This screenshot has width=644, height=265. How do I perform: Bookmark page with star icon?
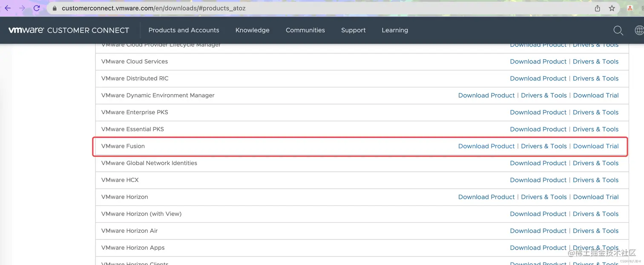pos(612,8)
